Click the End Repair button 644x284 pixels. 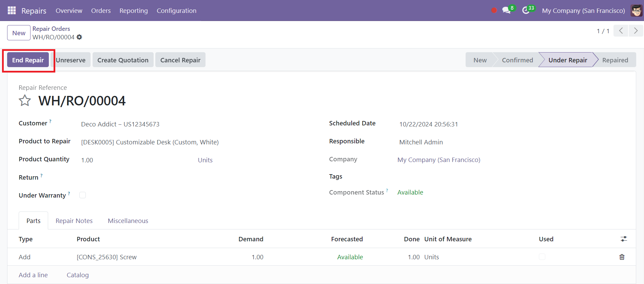click(x=28, y=60)
